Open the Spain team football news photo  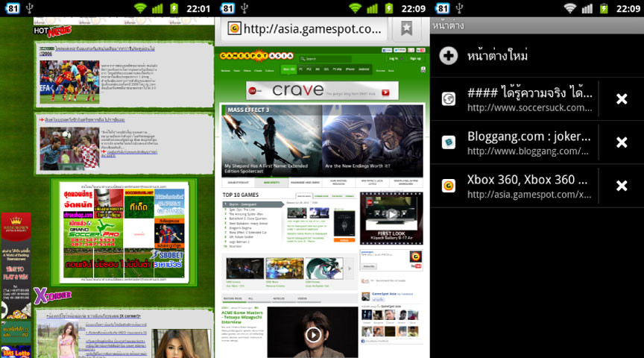(69, 82)
